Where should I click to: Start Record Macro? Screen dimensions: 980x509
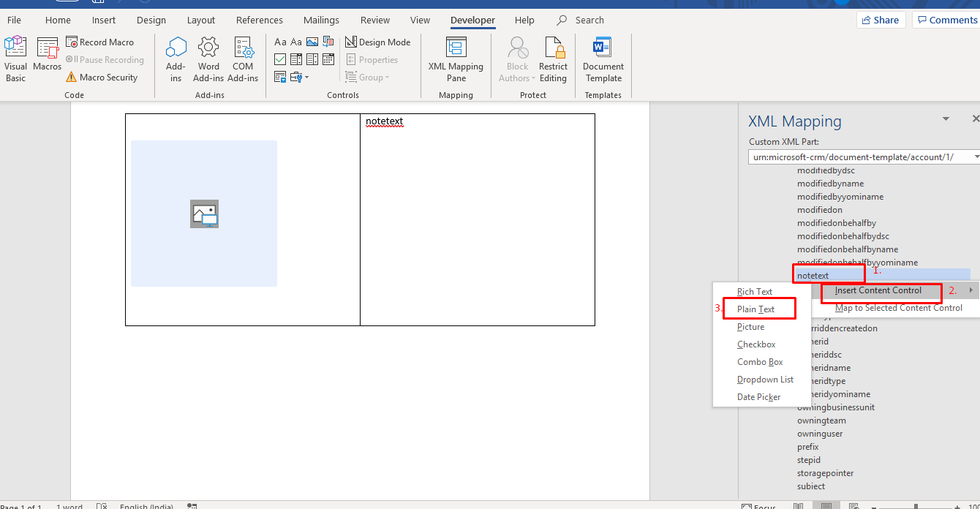point(99,42)
